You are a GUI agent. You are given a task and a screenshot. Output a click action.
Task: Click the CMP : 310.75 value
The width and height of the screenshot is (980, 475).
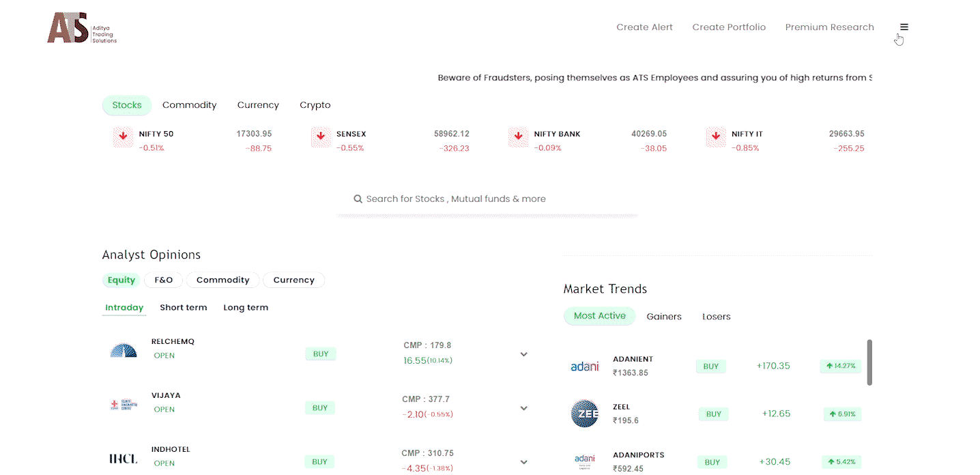428,453
